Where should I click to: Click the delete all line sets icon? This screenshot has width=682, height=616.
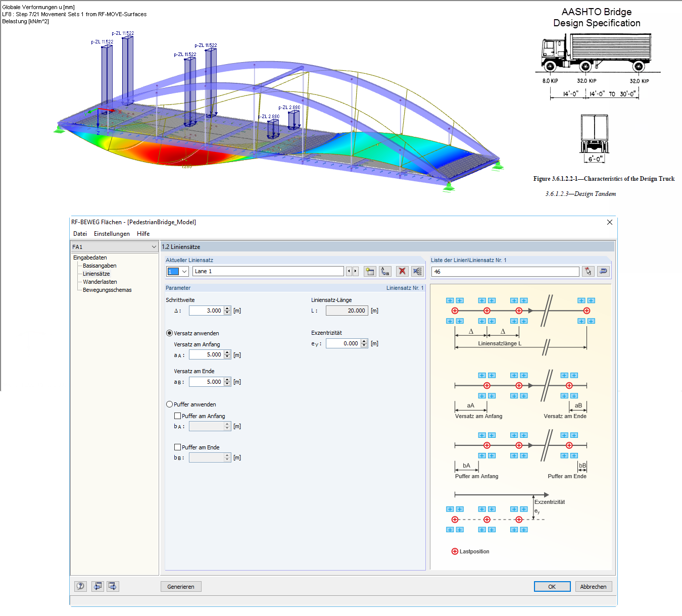point(417,271)
